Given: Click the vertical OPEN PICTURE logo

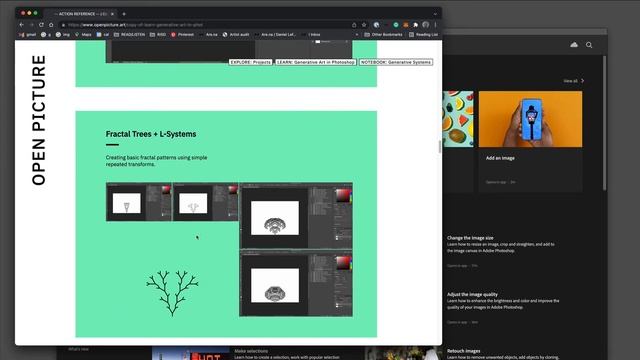Looking at the screenshot, I should point(39,120).
